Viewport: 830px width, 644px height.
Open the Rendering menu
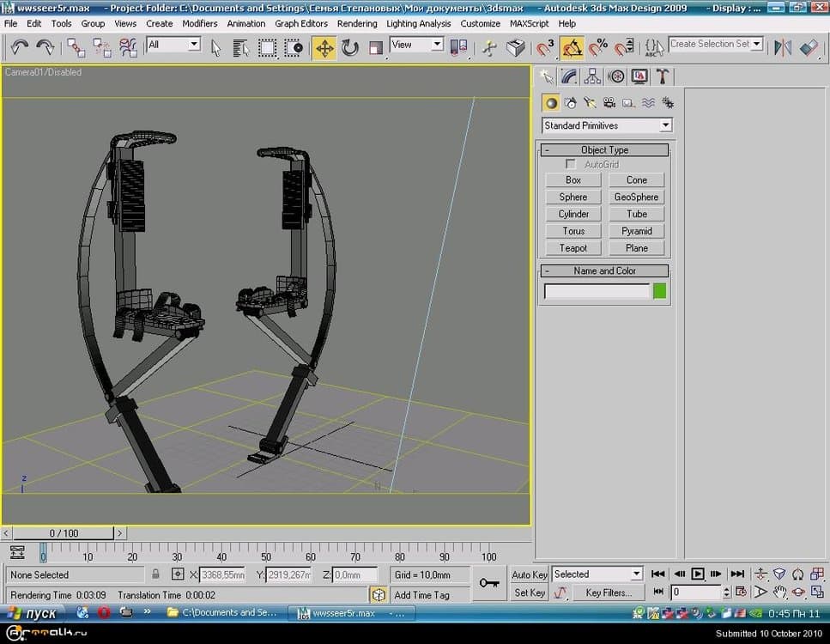tap(357, 24)
